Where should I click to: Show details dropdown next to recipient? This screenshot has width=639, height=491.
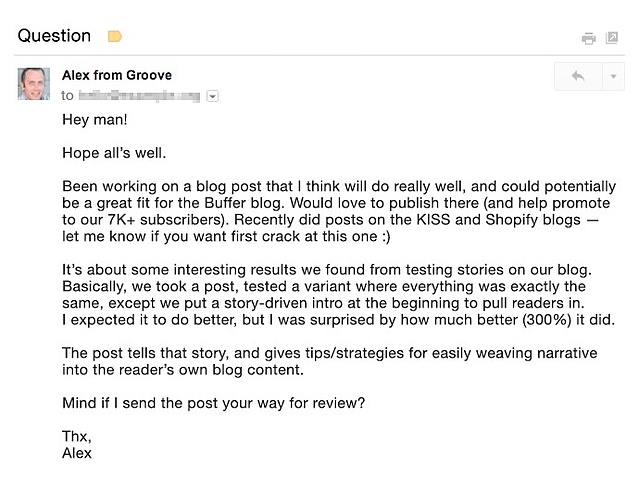click(x=212, y=96)
